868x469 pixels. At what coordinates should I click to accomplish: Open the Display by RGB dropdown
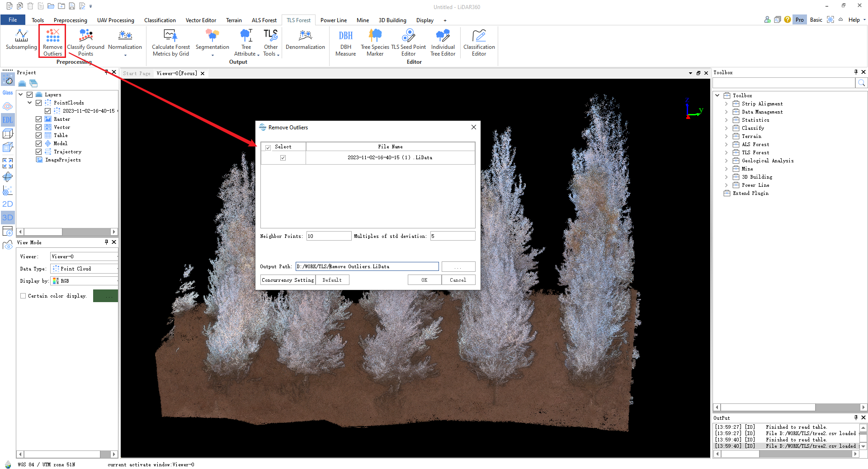tap(85, 281)
